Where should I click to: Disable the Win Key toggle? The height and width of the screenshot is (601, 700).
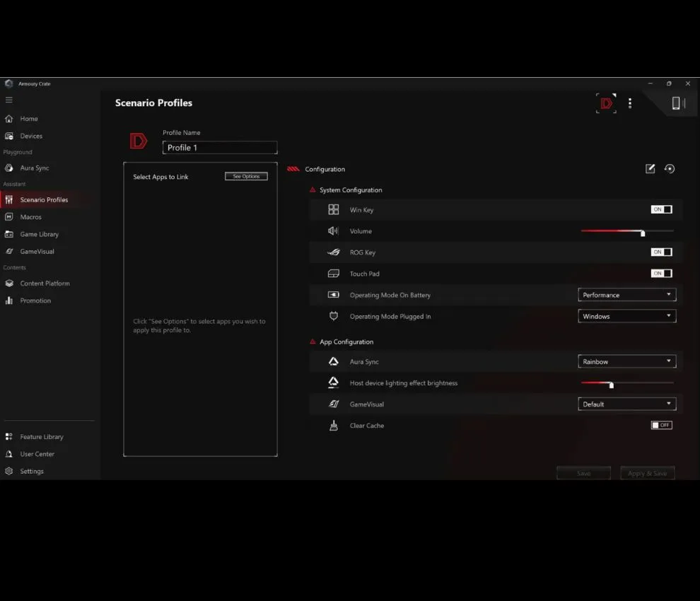click(661, 210)
